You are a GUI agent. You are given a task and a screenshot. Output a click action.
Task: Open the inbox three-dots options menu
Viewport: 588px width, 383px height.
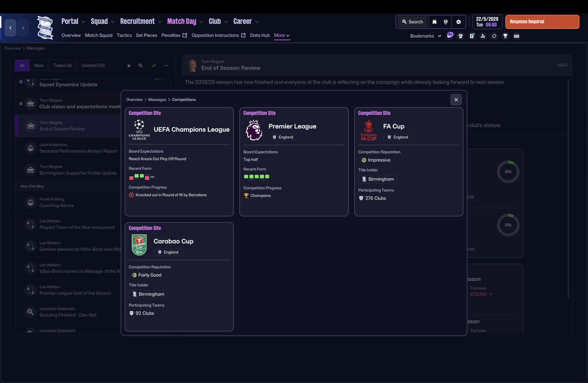coord(165,66)
